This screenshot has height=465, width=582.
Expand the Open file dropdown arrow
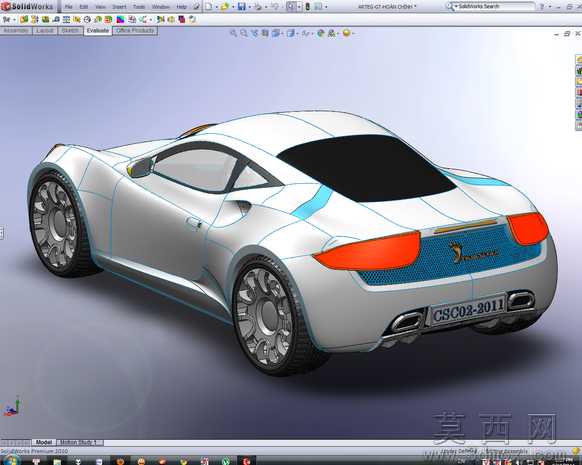click(233, 7)
